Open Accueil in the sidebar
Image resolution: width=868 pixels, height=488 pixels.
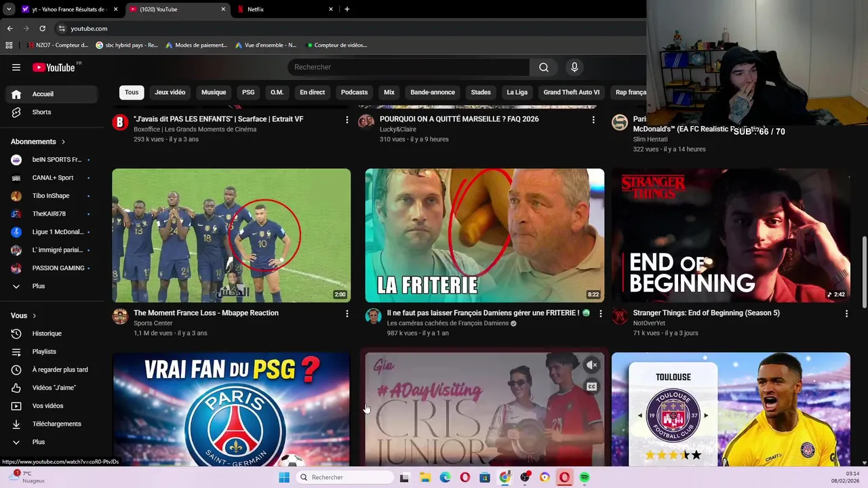tap(52, 94)
